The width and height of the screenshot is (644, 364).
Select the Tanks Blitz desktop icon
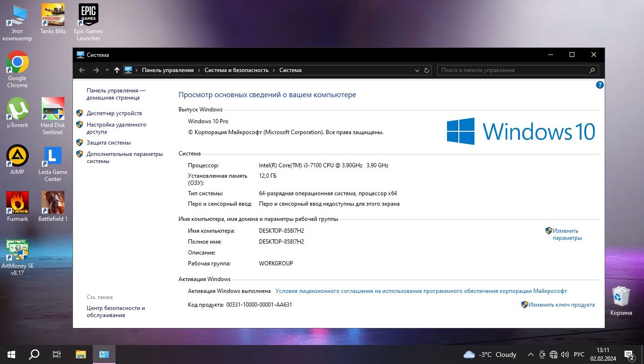click(53, 19)
